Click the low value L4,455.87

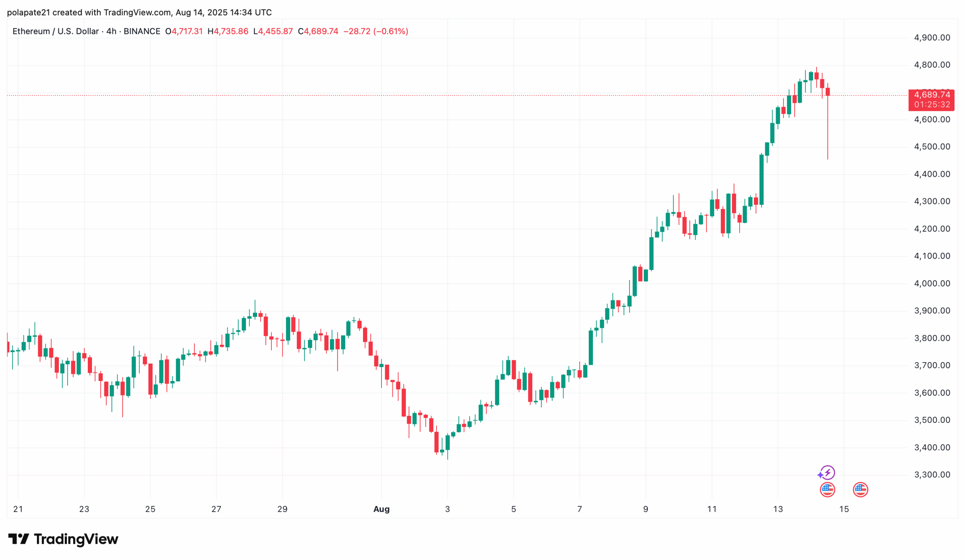(x=273, y=31)
